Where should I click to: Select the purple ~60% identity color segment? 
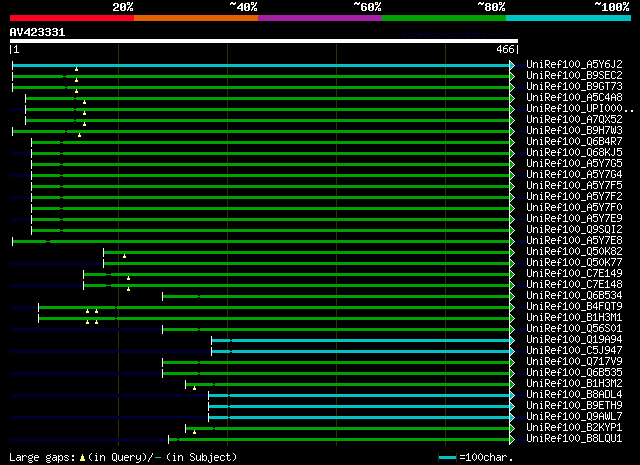320,18
